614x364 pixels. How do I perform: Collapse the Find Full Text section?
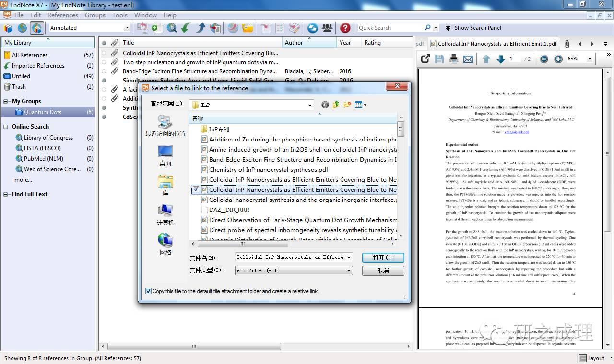[6, 194]
